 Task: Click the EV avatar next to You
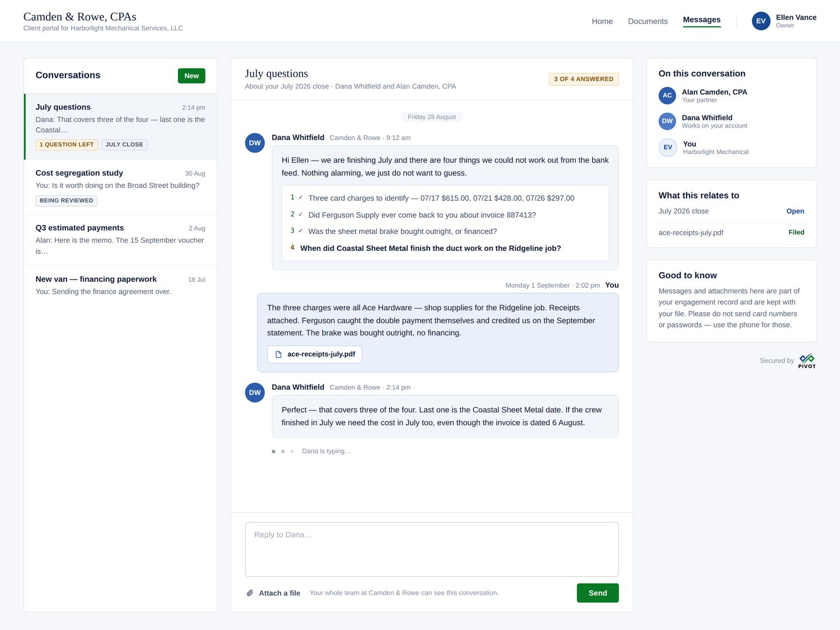(x=668, y=147)
